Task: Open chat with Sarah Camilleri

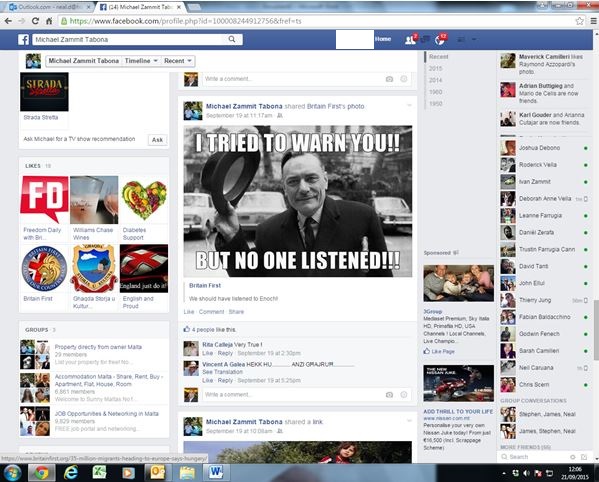Action: (x=544, y=351)
